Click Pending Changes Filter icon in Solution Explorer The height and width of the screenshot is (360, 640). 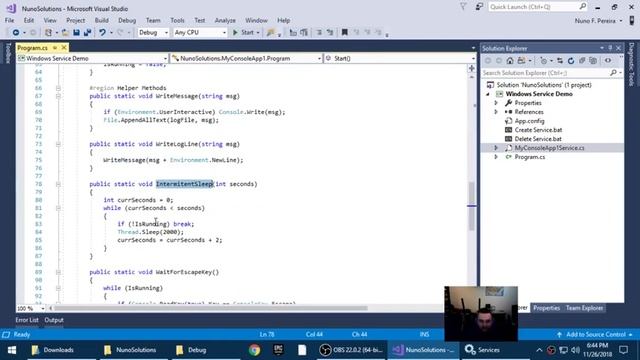click(543, 61)
